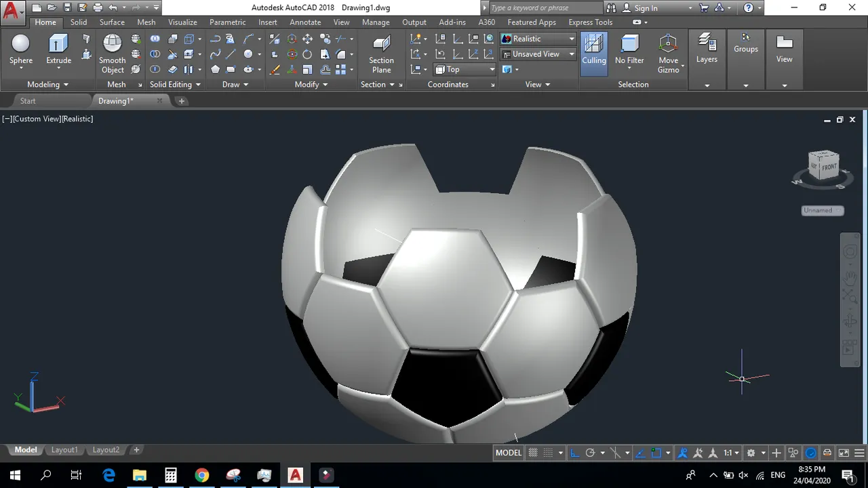868x488 pixels.
Task: Open the Realistic visual style dropdown
Action: (538, 39)
